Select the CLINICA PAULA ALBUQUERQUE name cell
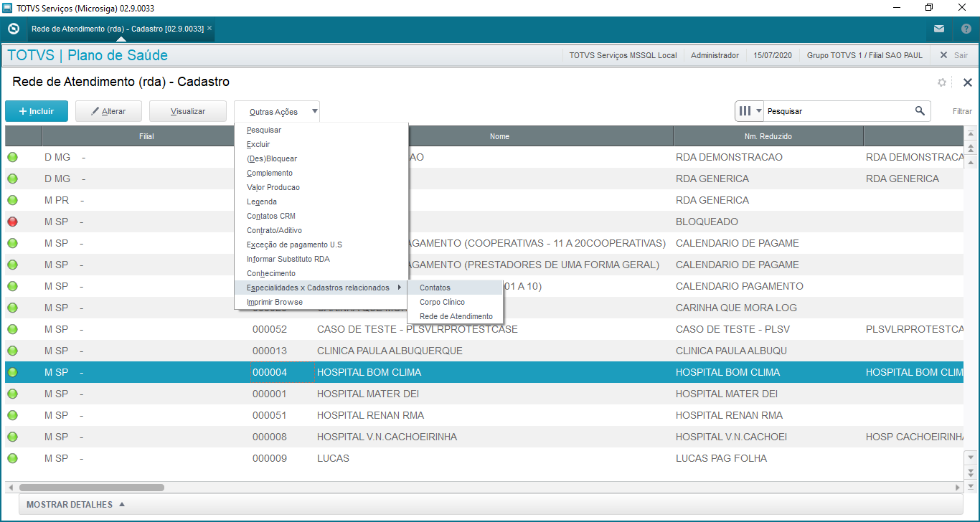 tap(390, 351)
